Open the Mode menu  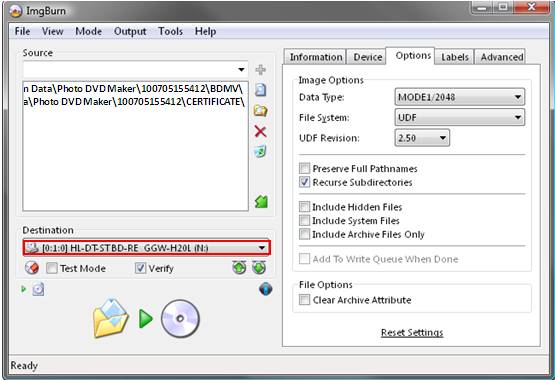tap(88, 31)
